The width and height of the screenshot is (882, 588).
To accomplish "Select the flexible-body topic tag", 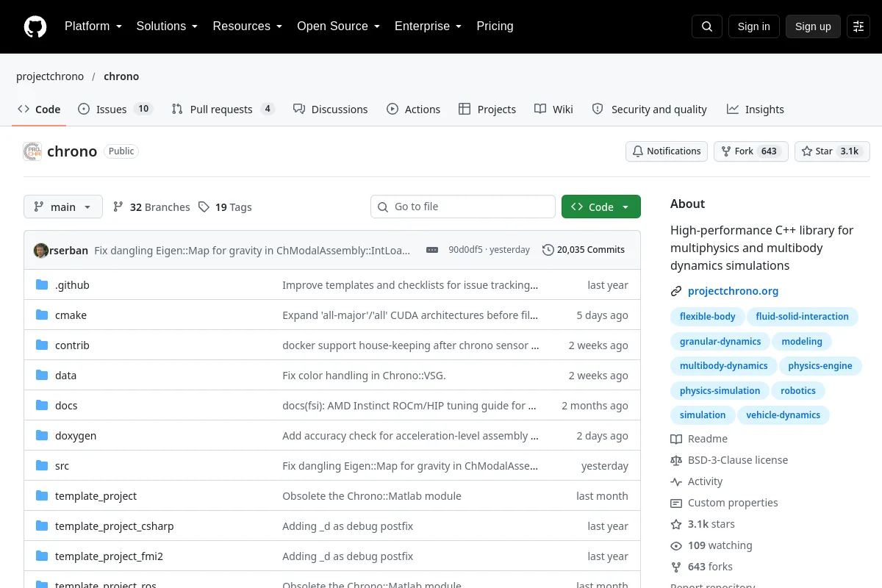I will click(707, 317).
